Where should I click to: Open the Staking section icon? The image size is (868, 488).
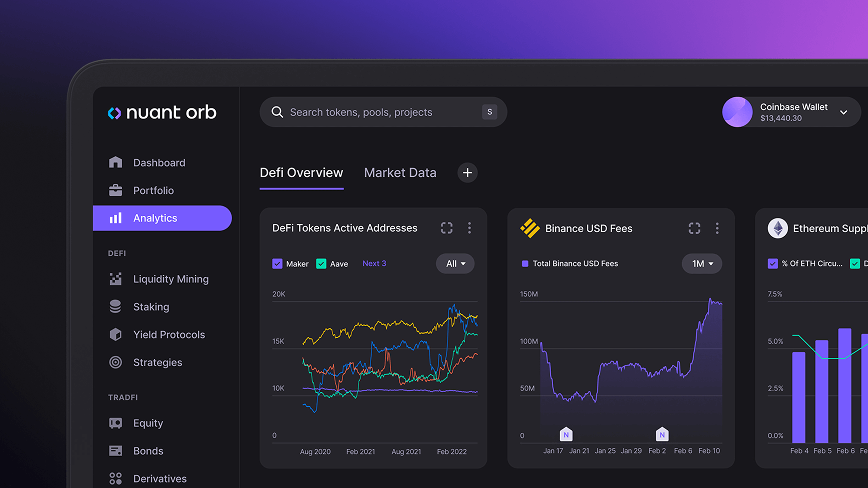coord(116,307)
